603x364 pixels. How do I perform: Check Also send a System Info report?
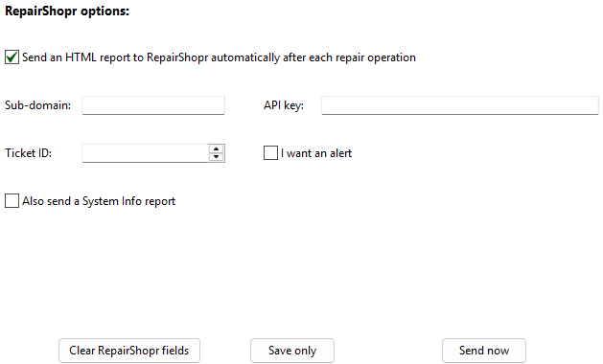coord(12,201)
